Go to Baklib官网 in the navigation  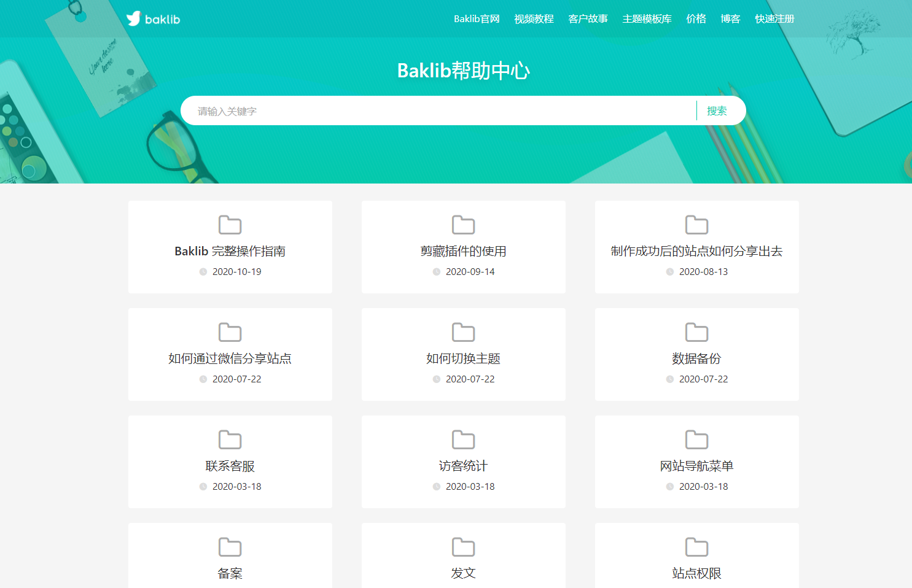[477, 19]
